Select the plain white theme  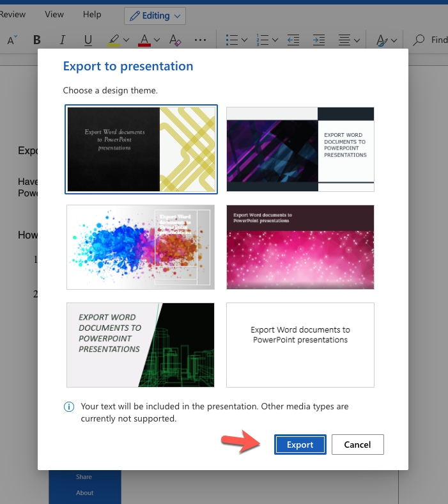300,345
